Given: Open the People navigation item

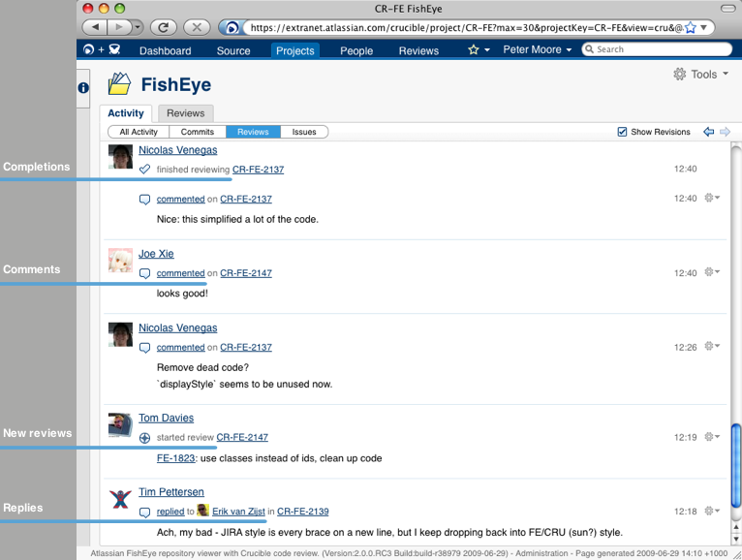Looking at the screenshot, I should pos(356,50).
